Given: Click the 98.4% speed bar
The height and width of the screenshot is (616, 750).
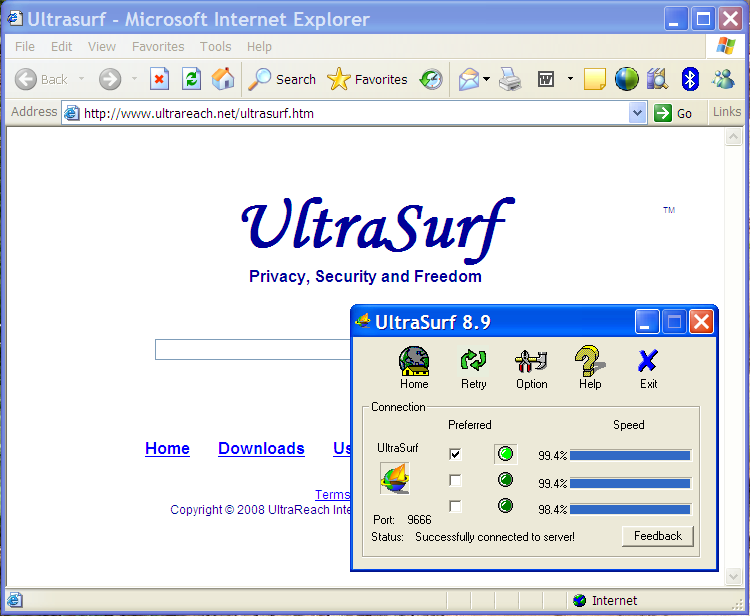Looking at the screenshot, I should (630, 509).
